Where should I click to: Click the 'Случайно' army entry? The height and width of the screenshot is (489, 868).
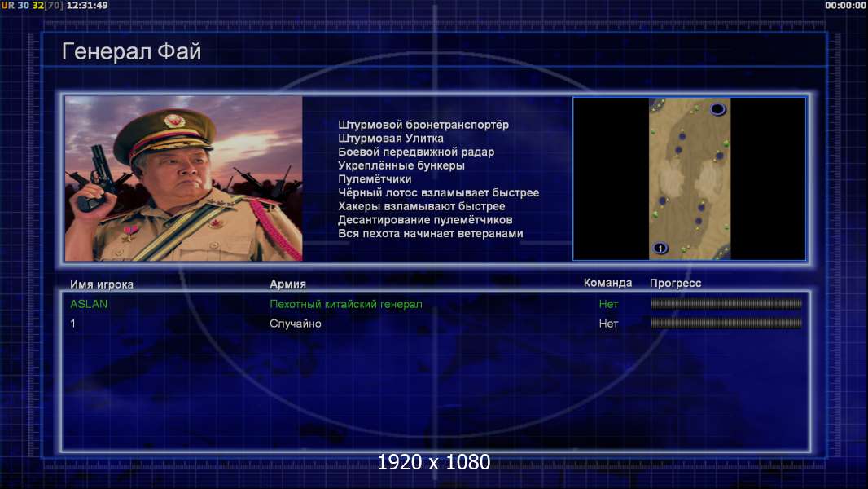tap(295, 324)
